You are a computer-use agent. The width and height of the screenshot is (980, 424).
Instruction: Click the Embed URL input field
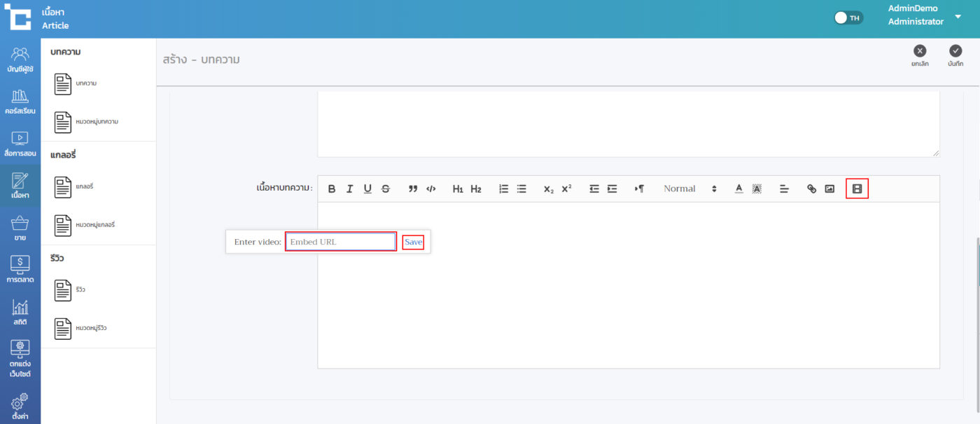click(x=341, y=242)
